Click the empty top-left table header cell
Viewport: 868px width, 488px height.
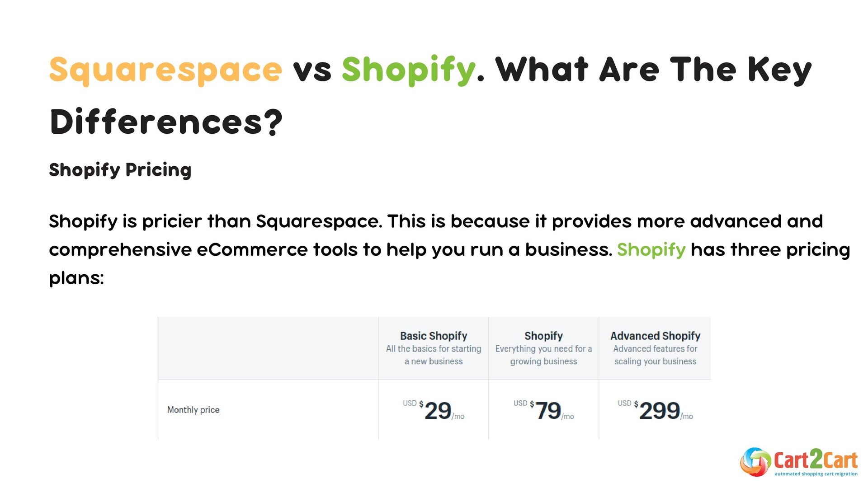click(x=268, y=348)
